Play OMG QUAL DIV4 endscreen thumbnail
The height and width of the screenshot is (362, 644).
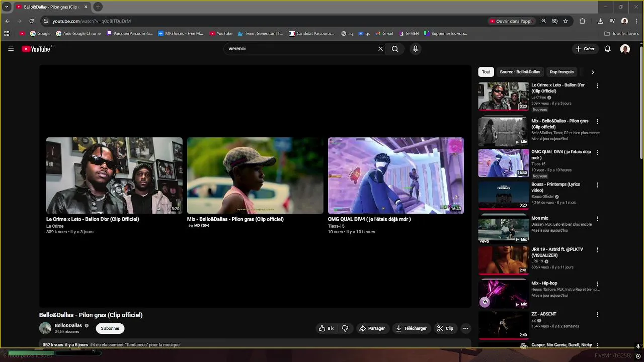coord(396,175)
